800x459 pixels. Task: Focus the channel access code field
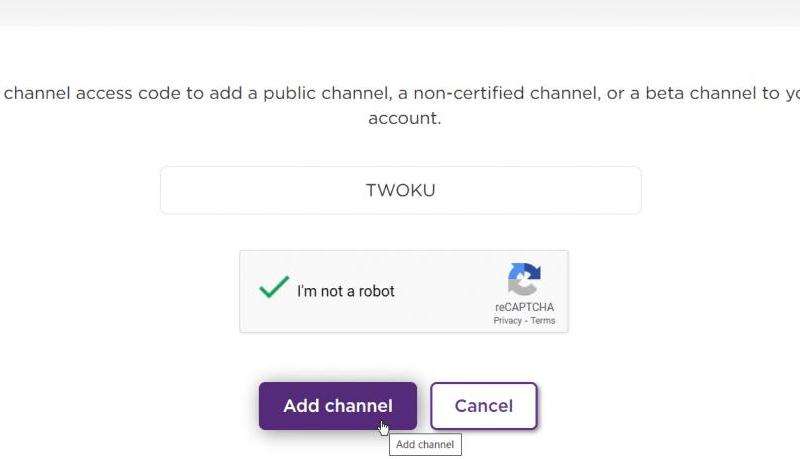click(x=401, y=190)
